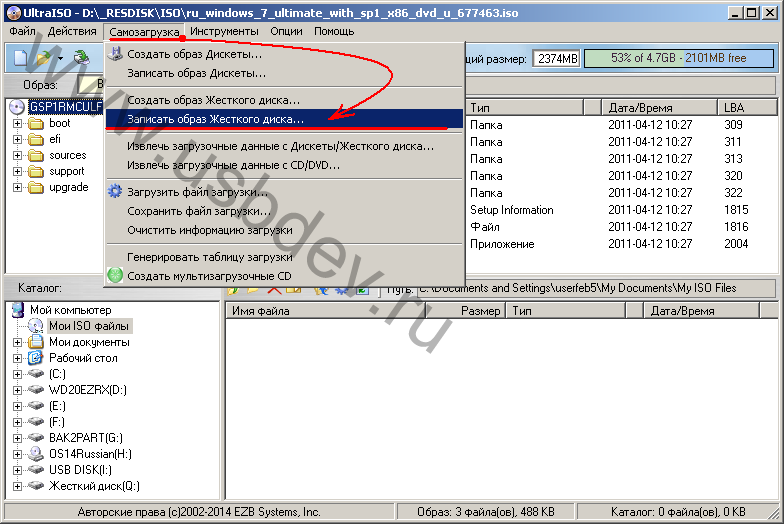Viewport: 784px width, 524px height.
Task: Click the green disc icon beside Создать мультизагрузочные CD
Action: [x=115, y=276]
